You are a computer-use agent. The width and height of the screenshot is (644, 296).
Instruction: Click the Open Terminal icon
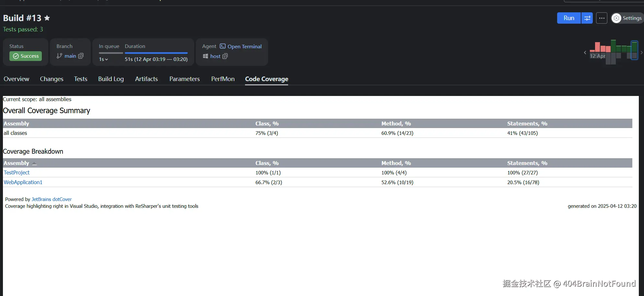(x=223, y=46)
